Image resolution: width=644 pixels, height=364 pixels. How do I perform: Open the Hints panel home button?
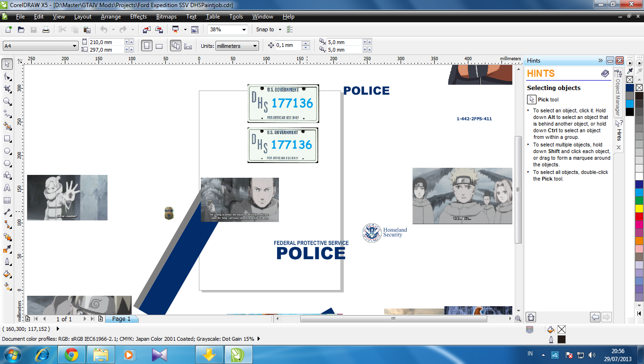point(531,317)
